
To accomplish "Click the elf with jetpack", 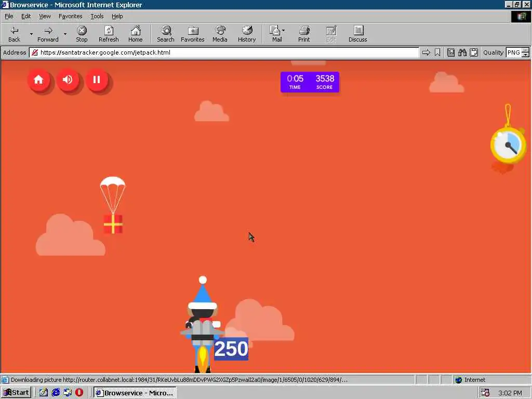I will [203, 324].
